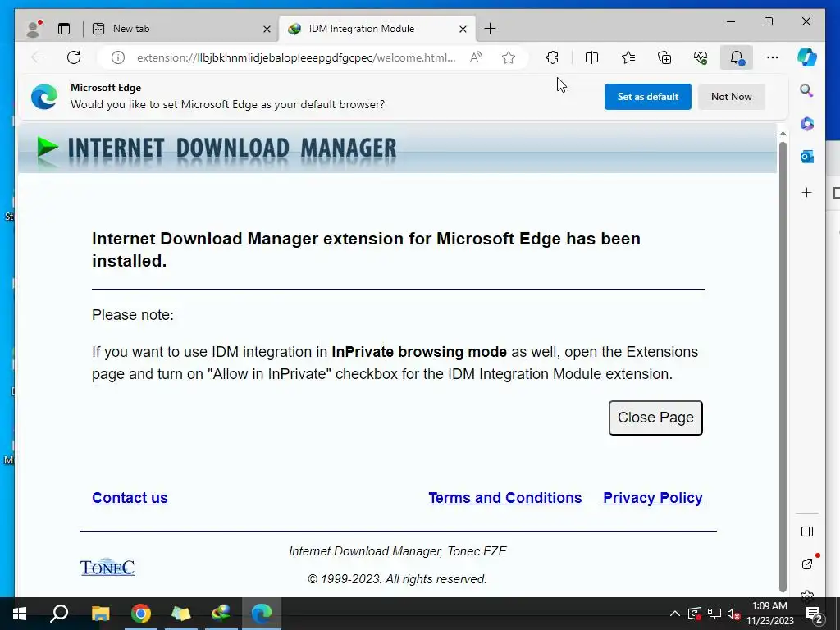840x630 pixels.
Task: Add a sidebar app with plus
Action: 807,192
